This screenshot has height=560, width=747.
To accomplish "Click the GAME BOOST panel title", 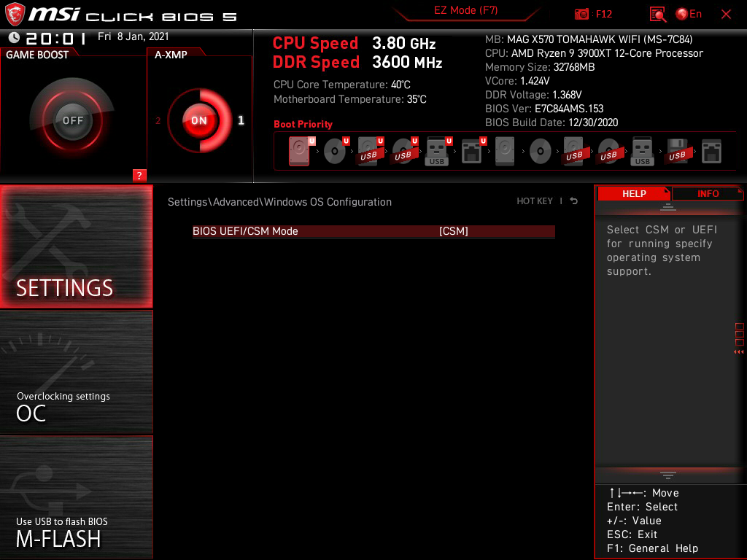I will (x=37, y=55).
